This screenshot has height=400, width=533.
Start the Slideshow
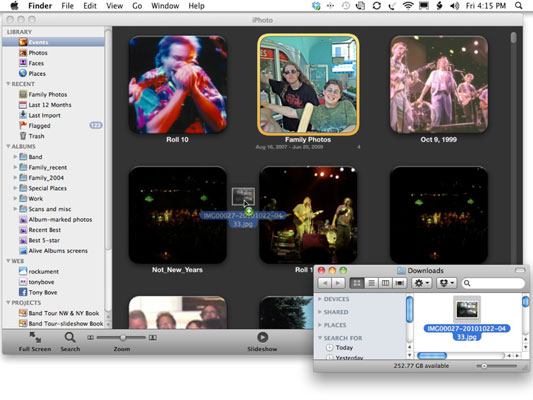coord(262,342)
